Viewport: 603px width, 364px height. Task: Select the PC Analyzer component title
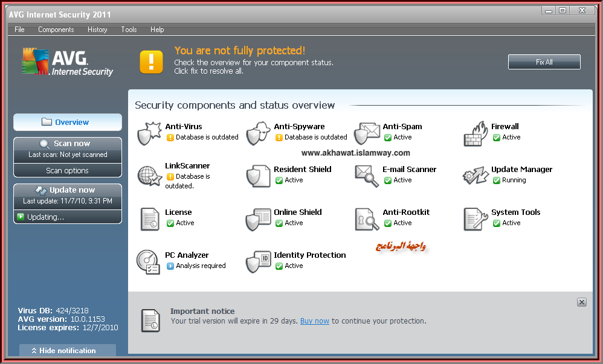[x=187, y=255]
